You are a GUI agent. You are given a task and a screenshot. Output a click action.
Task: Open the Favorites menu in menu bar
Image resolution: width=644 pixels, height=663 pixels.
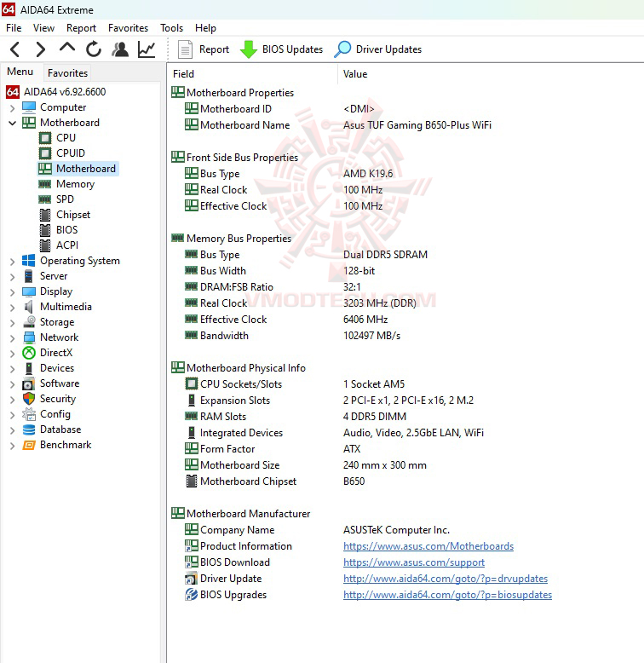tap(128, 28)
